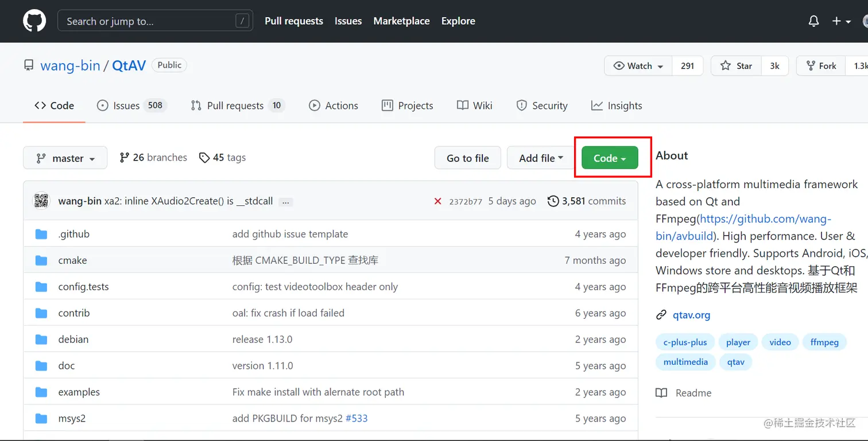Screen dimensions: 868x441
Task: Visit the qtav.org website link
Action: (692, 315)
